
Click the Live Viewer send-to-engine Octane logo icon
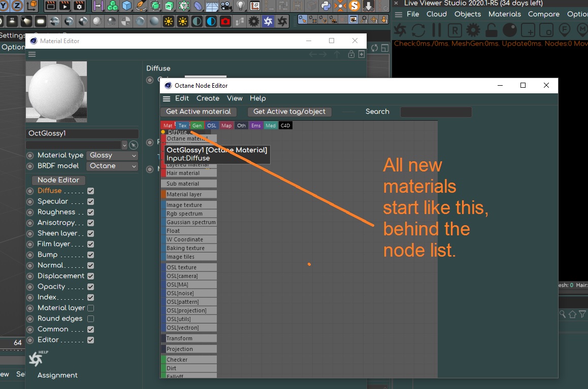[x=400, y=30]
